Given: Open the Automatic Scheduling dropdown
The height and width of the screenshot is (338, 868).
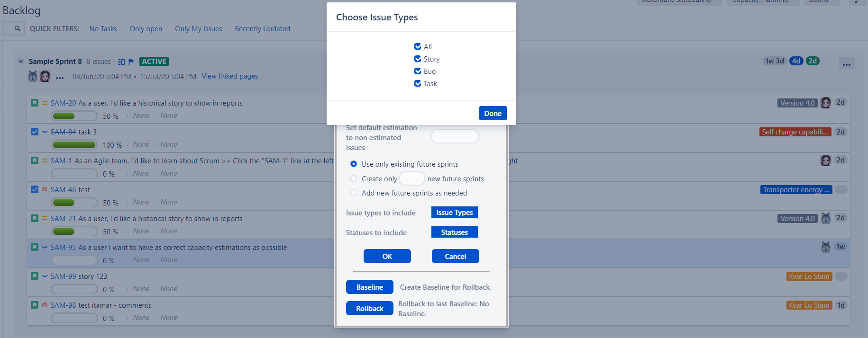Looking at the screenshot, I should pyautogui.click(x=679, y=2).
